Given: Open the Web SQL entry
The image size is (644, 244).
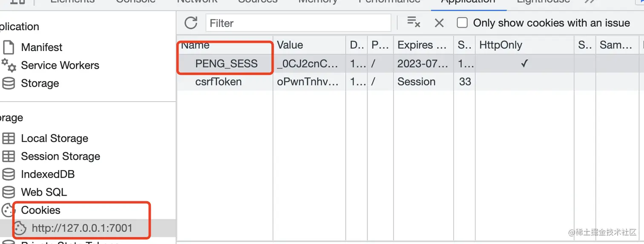Looking at the screenshot, I should tap(43, 192).
